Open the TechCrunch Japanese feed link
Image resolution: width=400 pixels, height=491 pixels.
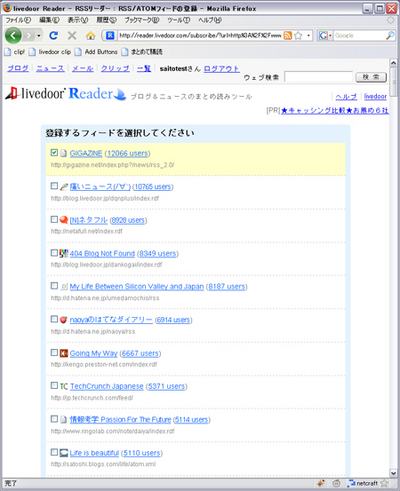[107, 386]
